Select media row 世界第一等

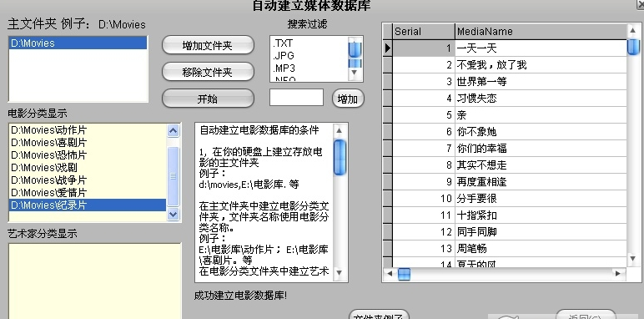[x=541, y=82]
